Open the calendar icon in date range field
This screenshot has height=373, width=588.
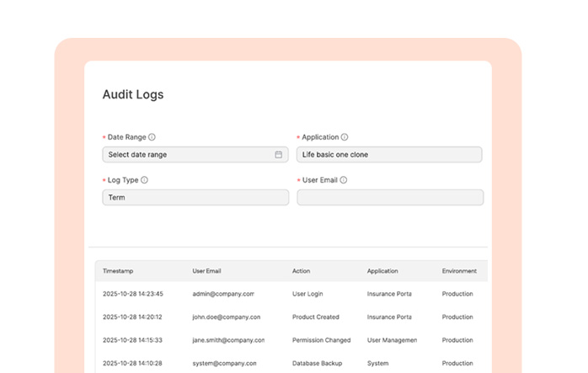279,154
